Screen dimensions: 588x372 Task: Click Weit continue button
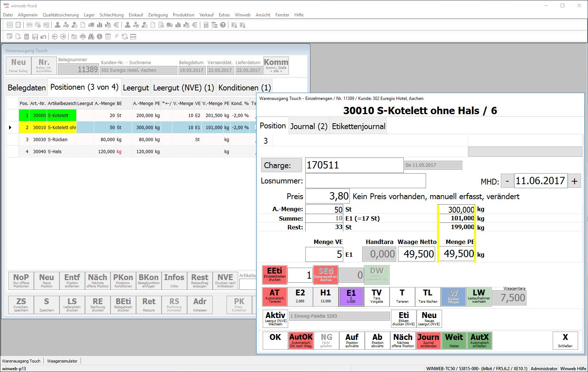(454, 341)
